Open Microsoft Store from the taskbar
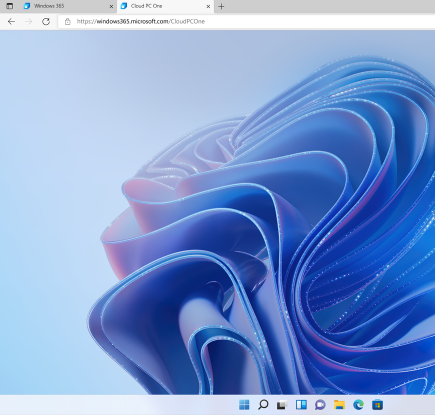The height and width of the screenshot is (415, 435). click(377, 405)
